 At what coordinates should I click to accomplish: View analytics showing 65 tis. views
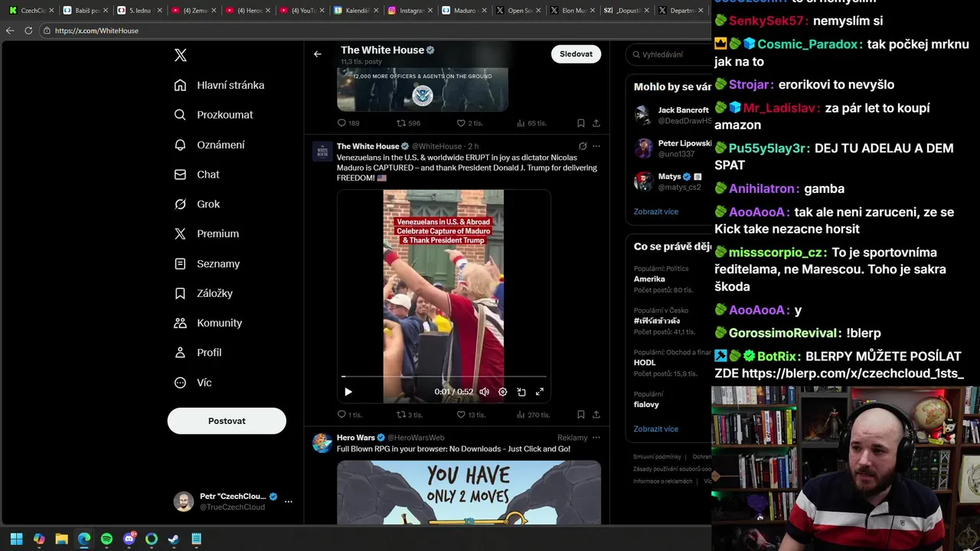(531, 123)
